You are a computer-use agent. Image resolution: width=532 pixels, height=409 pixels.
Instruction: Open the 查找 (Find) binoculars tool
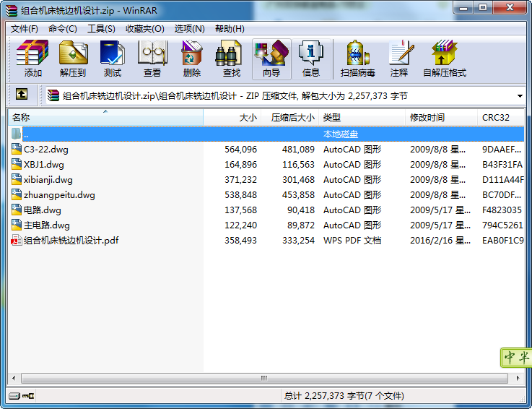232,59
